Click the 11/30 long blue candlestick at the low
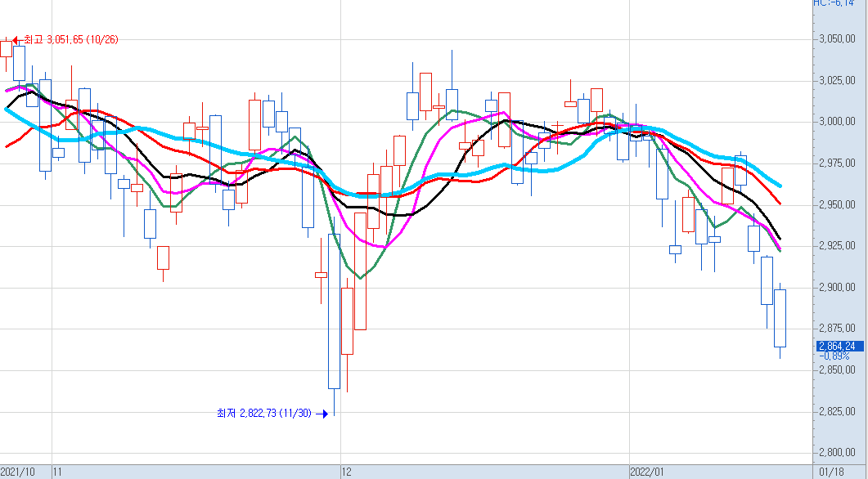Screen dimensions: 868x479 (334, 311)
